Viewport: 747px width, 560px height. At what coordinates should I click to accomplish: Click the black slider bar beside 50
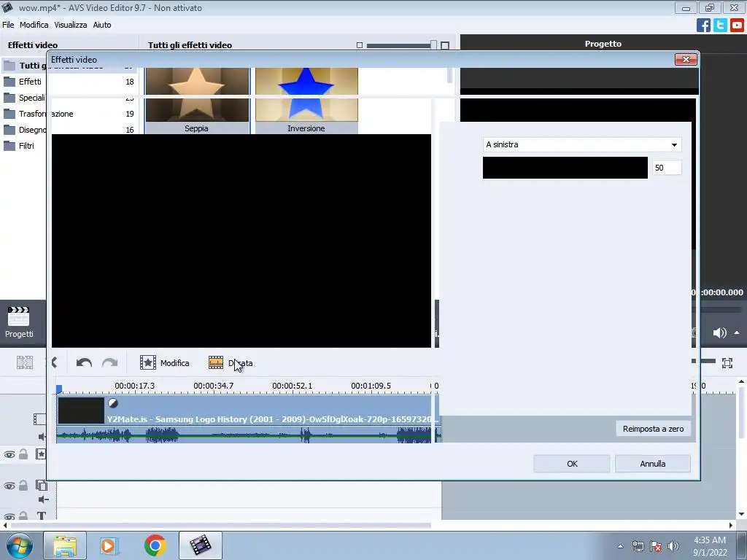[x=565, y=168]
